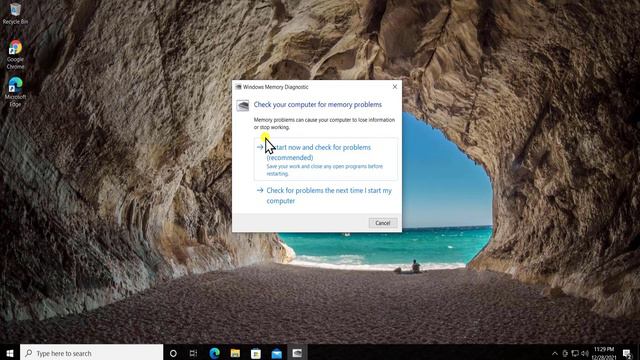This screenshot has height=360, width=640.
Task: Click the memory chip icon beside the heading
Action: tap(243, 106)
